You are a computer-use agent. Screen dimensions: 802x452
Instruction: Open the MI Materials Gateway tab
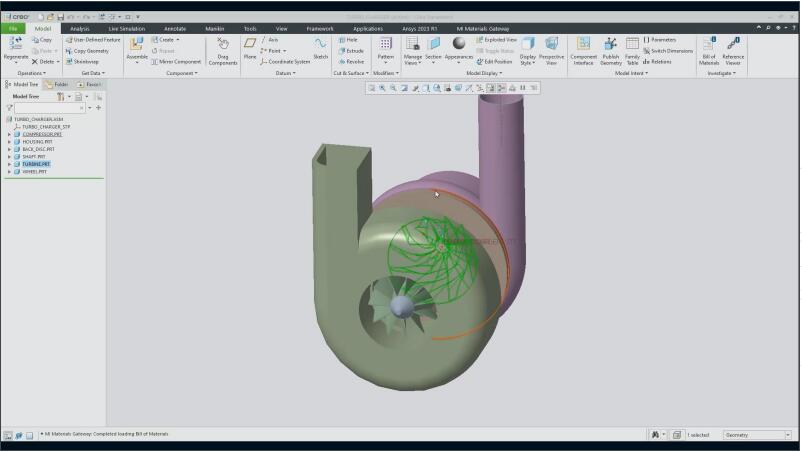[485, 28]
